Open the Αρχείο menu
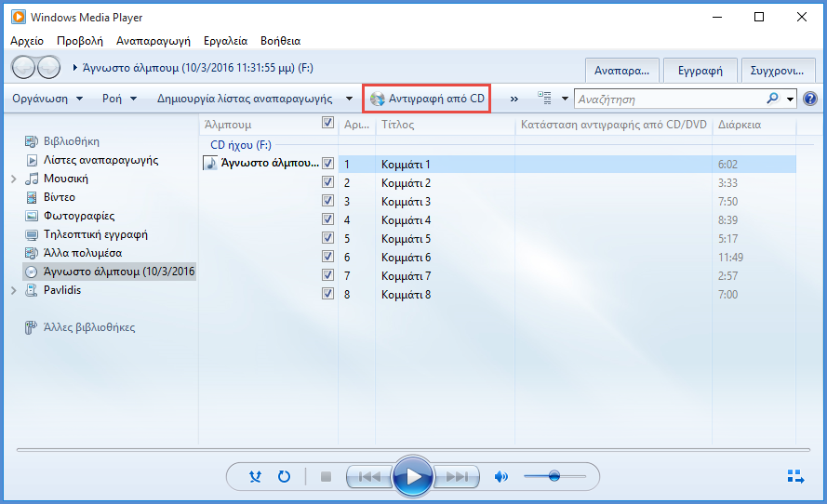Image resolution: width=827 pixels, height=504 pixels. 27,41
